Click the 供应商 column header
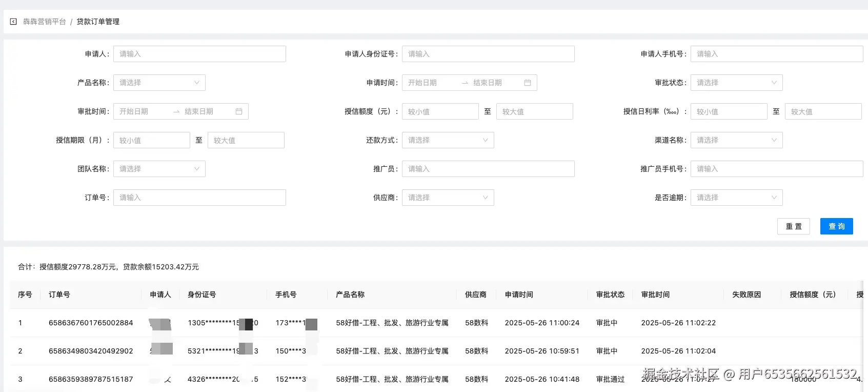The height and width of the screenshot is (392, 868). (476, 295)
